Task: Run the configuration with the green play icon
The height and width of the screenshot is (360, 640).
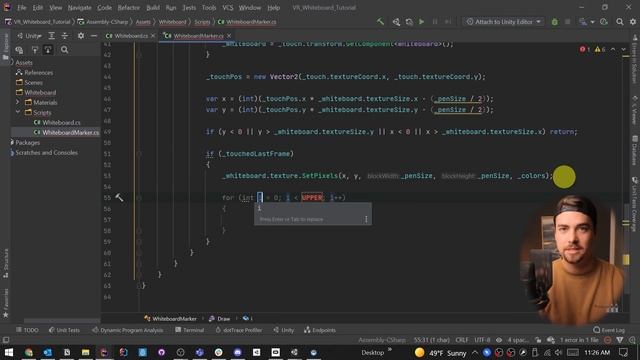Action: 422,22
